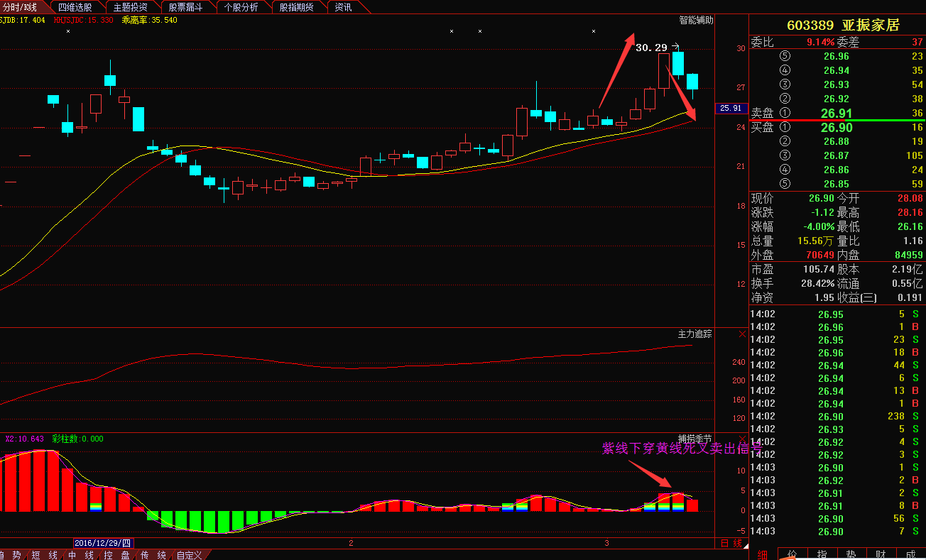Select the 14:03 trade row volume 56 S
The width and height of the screenshot is (926, 560).
tap(837, 518)
